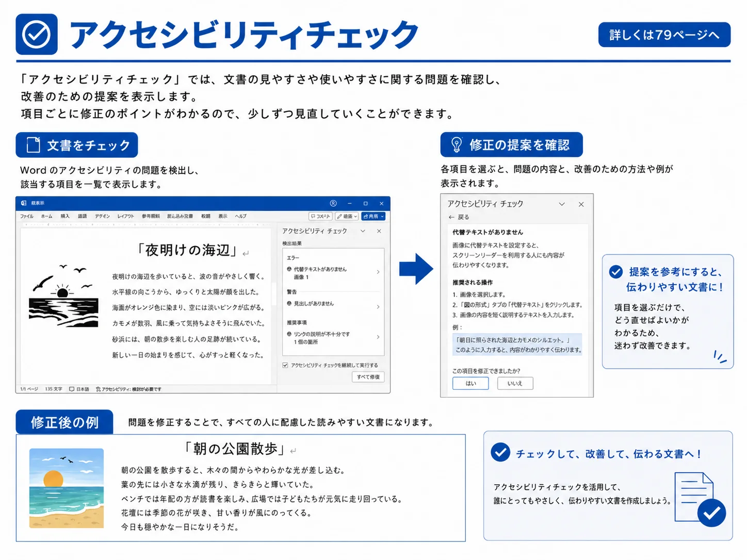Click the 「夜明けの海辺」 document title

[187, 251]
